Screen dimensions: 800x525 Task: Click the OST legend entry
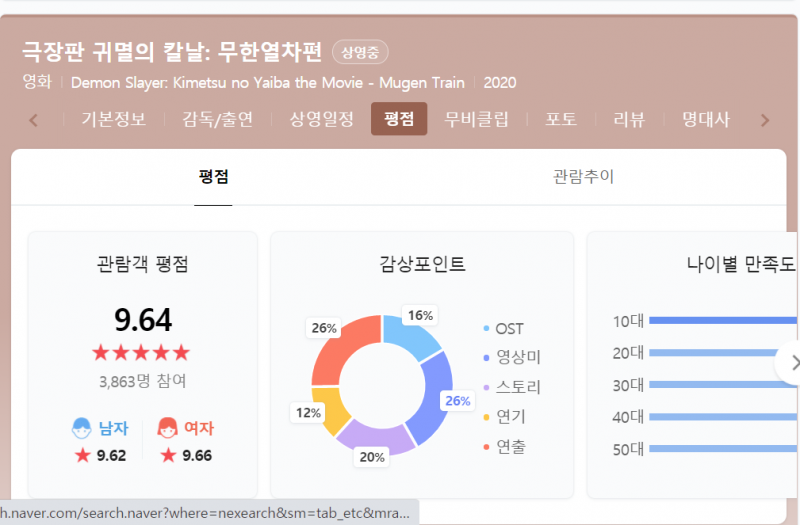pos(504,329)
